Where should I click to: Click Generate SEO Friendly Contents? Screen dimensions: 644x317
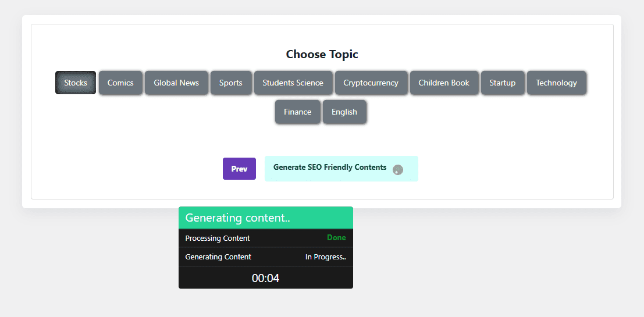[x=341, y=168]
